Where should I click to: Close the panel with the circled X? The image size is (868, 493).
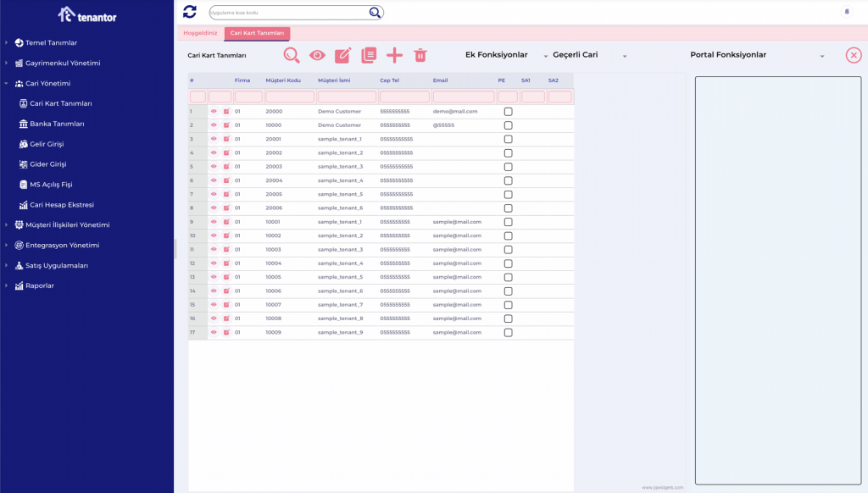tap(854, 55)
